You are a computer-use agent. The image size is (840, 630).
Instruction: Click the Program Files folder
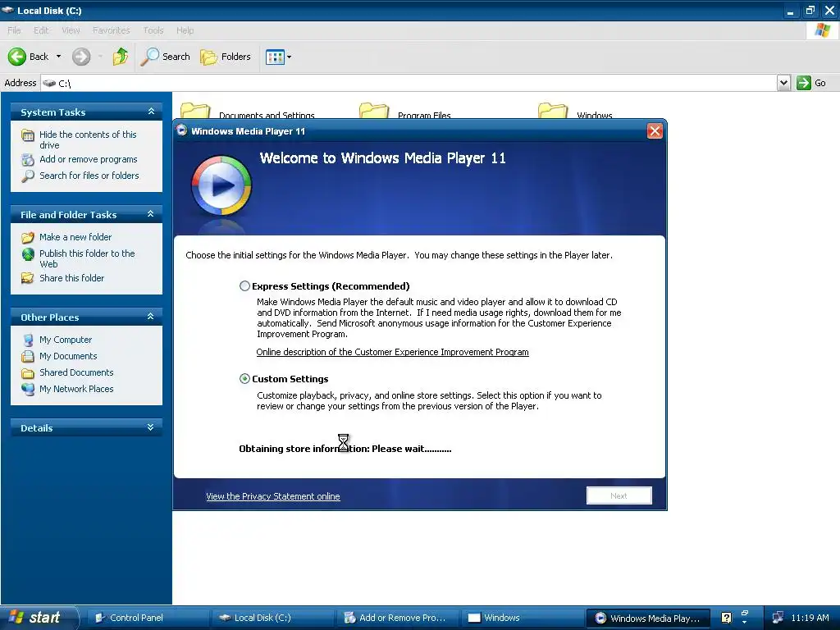[405, 111]
